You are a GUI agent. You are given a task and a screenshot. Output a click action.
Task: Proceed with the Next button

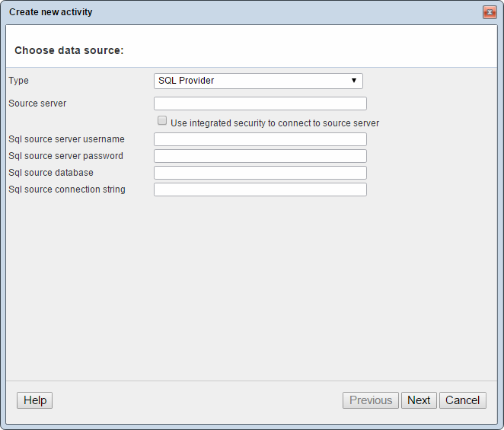tap(419, 400)
